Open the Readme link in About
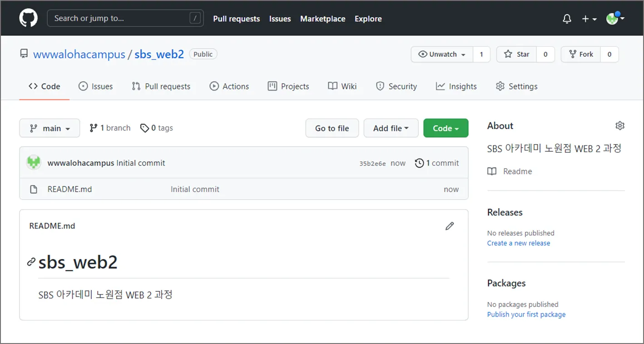The height and width of the screenshot is (344, 644). click(518, 171)
